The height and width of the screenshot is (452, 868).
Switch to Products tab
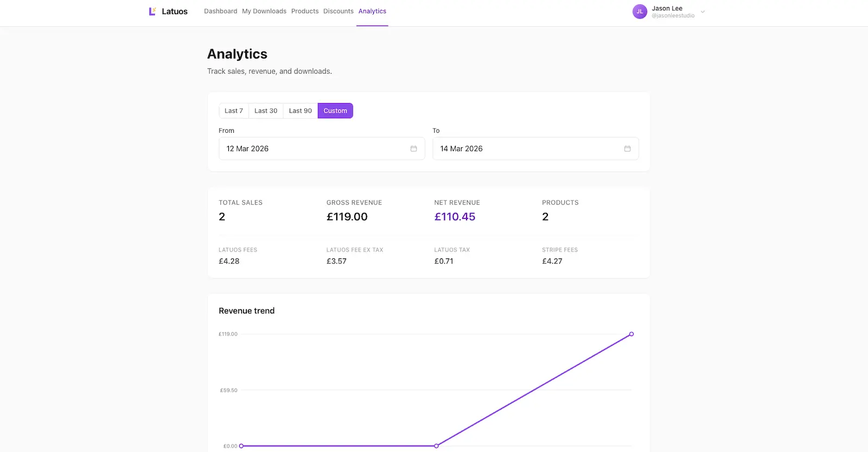coord(305,11)
